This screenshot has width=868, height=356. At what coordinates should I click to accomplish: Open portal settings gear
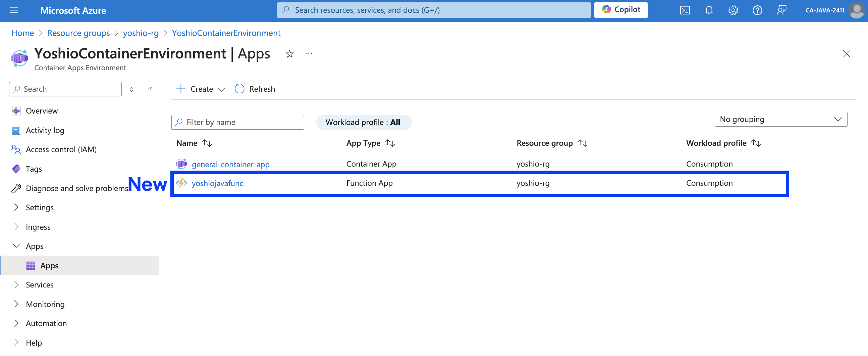(733, 10)
